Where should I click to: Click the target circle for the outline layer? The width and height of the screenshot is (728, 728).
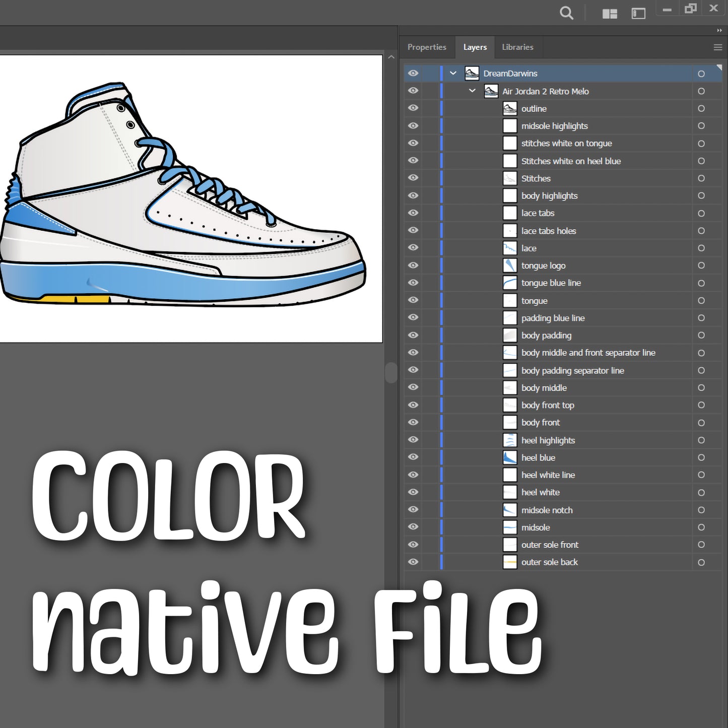pyautogui.click(x=701, y=108)
